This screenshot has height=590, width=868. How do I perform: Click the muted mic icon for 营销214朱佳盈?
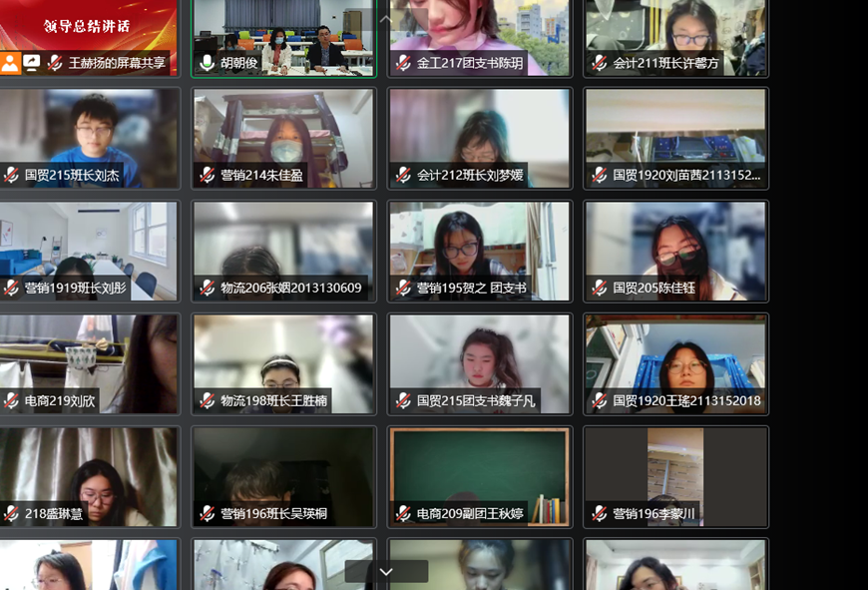tap(207, 176)
